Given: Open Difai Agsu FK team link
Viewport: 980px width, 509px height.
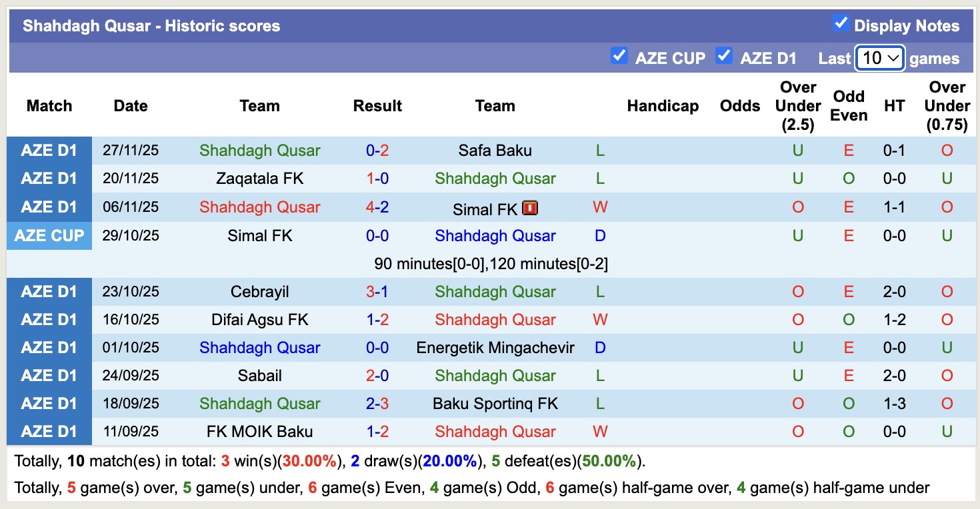Looking at the screenshot, I should click(259, 320).
